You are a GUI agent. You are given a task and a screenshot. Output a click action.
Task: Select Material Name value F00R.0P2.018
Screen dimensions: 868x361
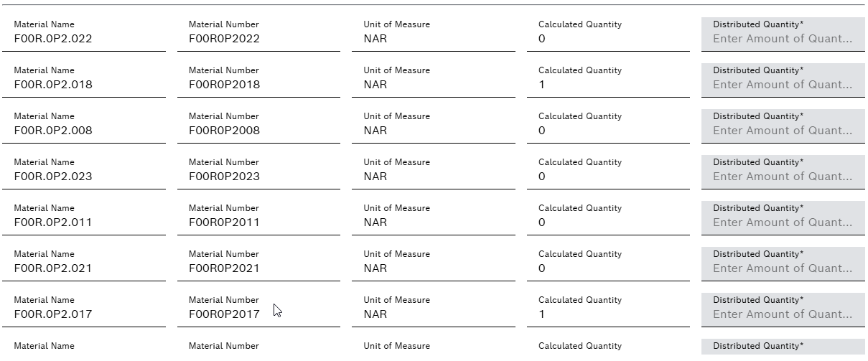tap(53, 85)
